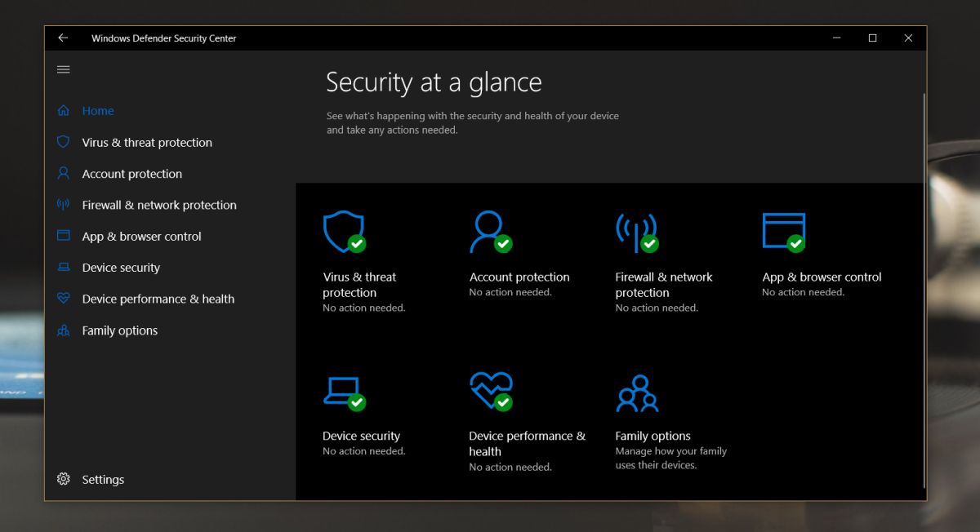This screenshot has height=532, width=980.
Task: Select Device performance & health sidebar entry
Action: [158, 299]
